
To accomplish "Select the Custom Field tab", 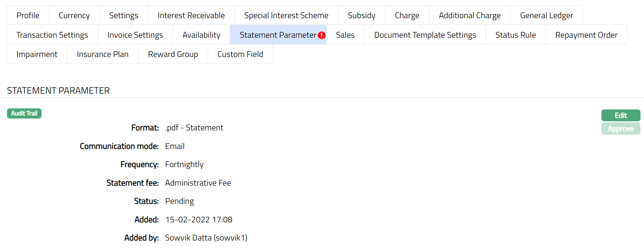I will [x=240, y=54].
